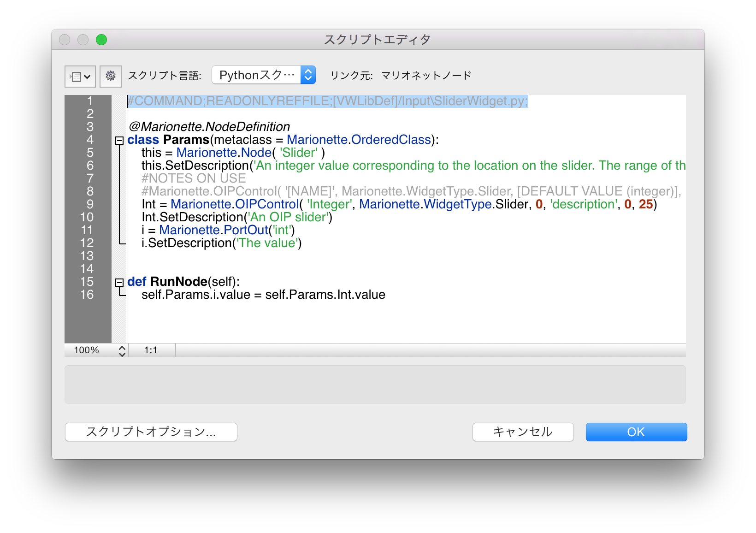
Task: Click the def RunNode(self): text
Action: pos(183,282)
